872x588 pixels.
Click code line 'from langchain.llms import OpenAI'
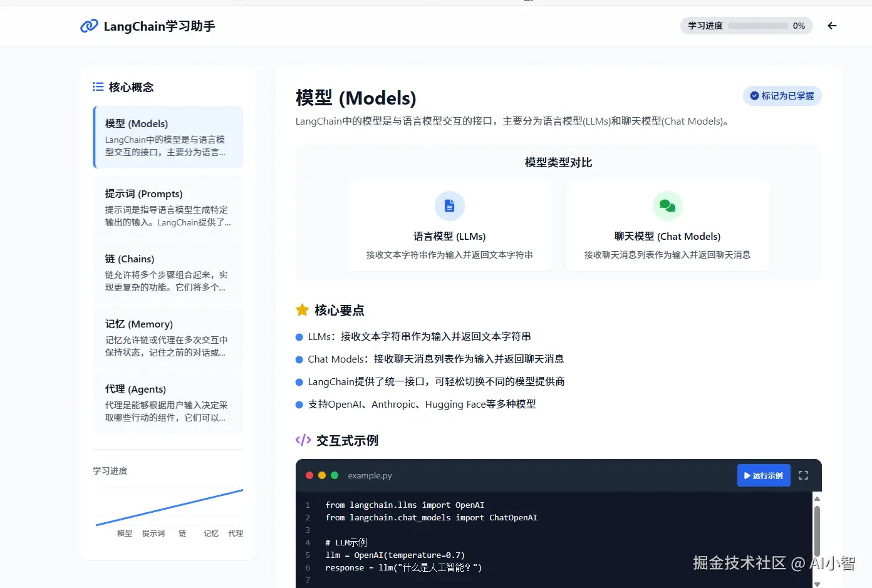405,505
